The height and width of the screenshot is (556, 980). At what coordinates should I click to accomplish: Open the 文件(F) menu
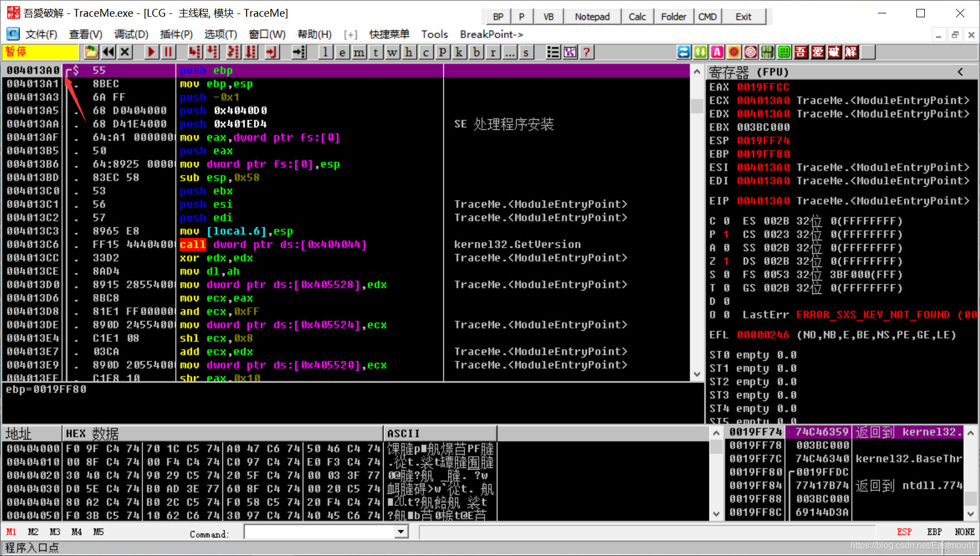(x=41, y=35)
